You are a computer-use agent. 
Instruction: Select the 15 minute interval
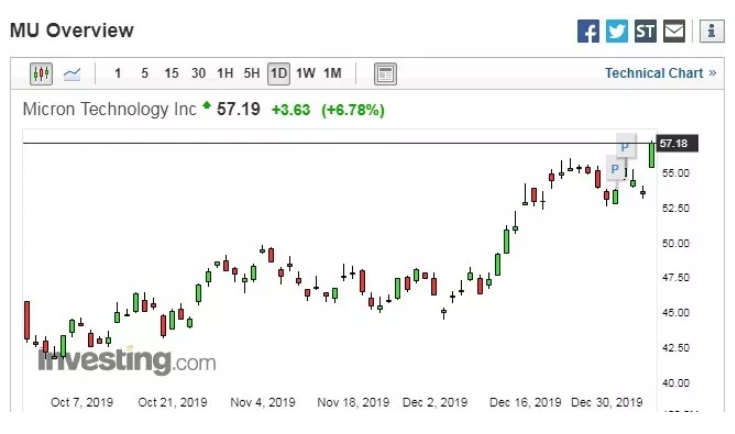[171, 74]
